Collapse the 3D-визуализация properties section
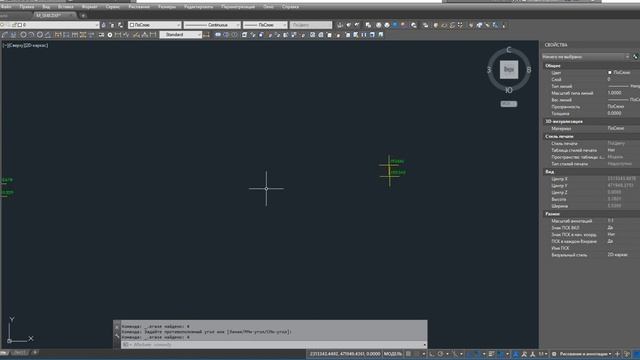This screenshot has width=640, height=360. pos(564,122)
